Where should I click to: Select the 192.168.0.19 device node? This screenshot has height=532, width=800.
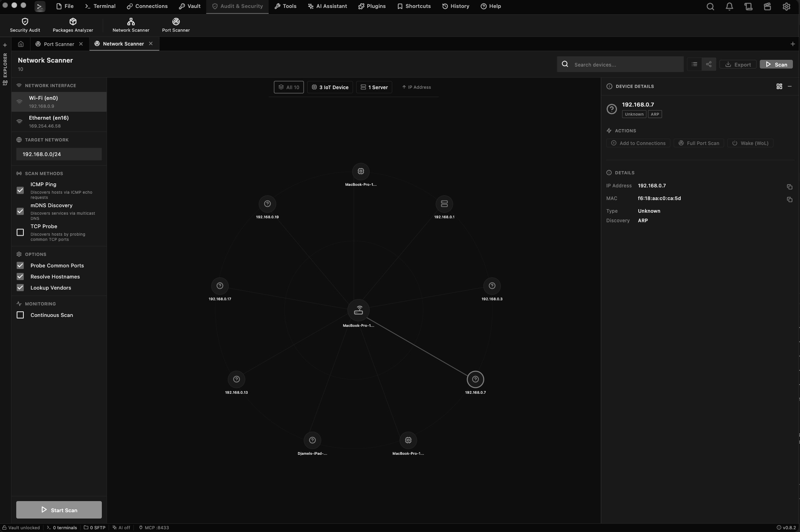click(267, 204)
